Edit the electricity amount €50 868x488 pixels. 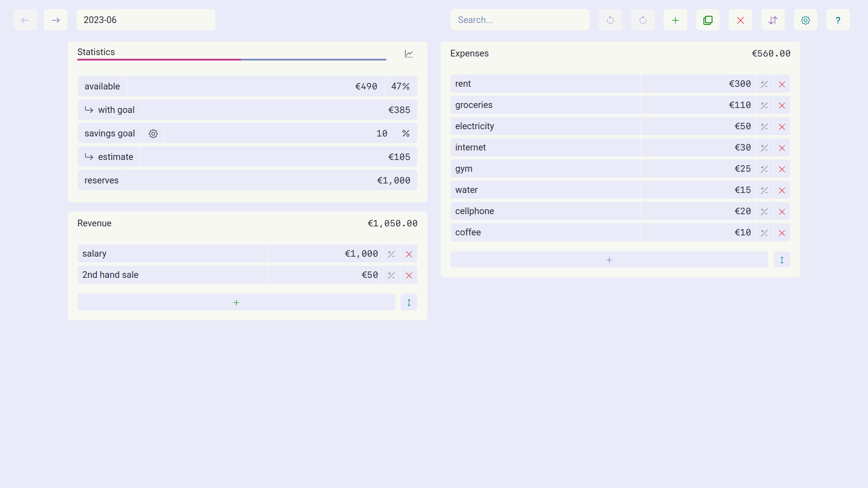point(698,127)
